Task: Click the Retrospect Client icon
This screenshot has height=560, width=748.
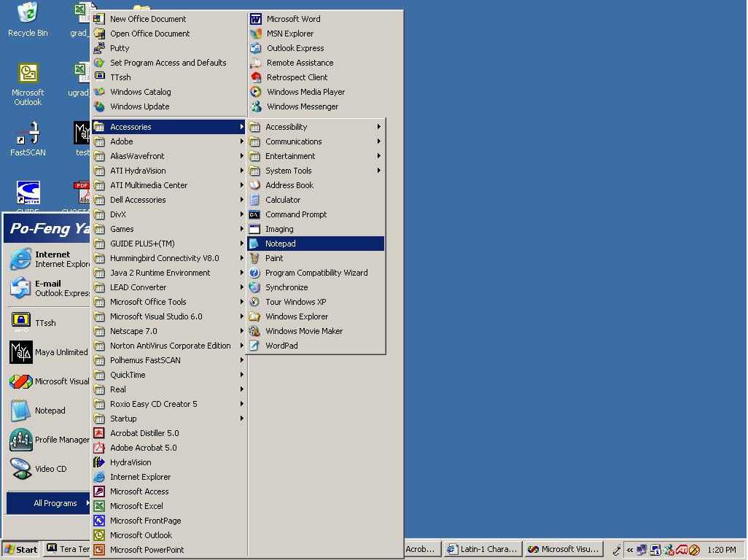Action: point(256,77)
